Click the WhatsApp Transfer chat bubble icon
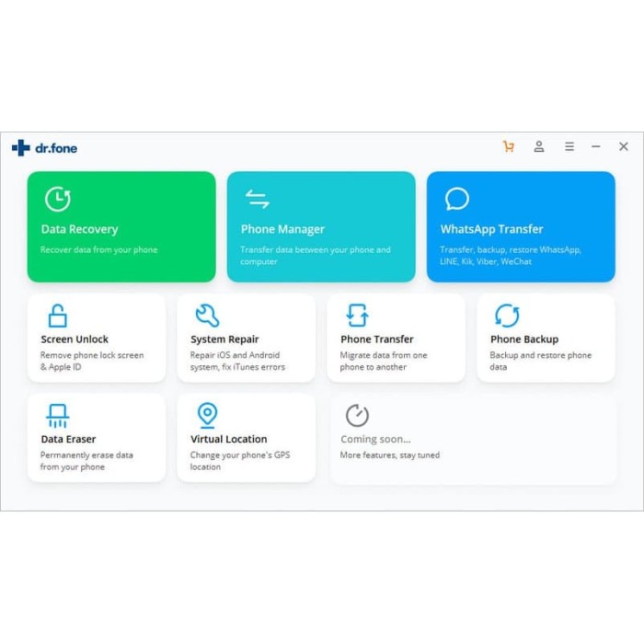 tap(456, 200)
